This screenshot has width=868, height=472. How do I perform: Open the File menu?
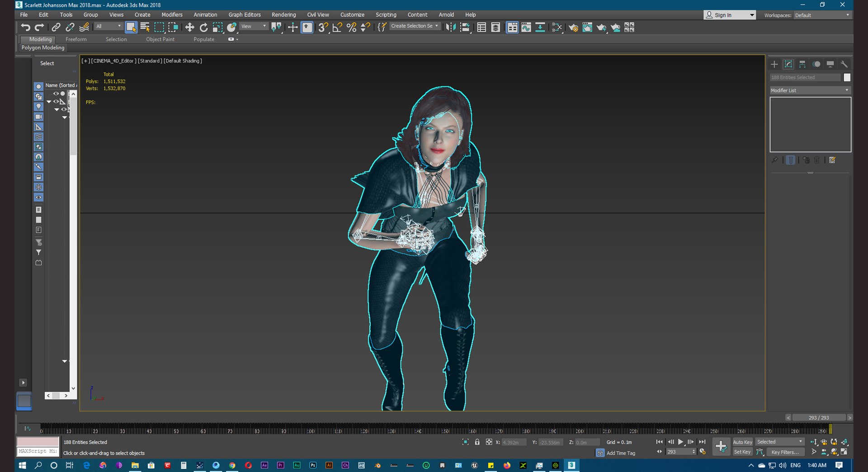pyautogui.click(x=24, y=14)
